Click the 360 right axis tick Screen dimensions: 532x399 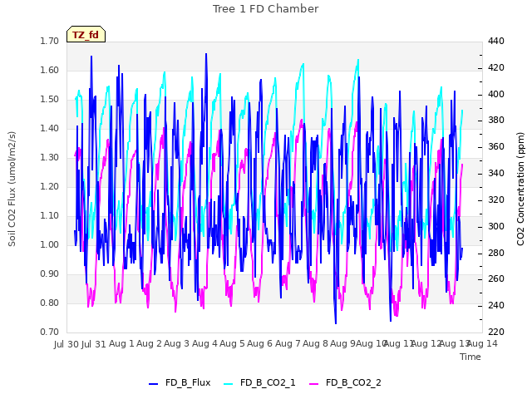coord(496,147)
